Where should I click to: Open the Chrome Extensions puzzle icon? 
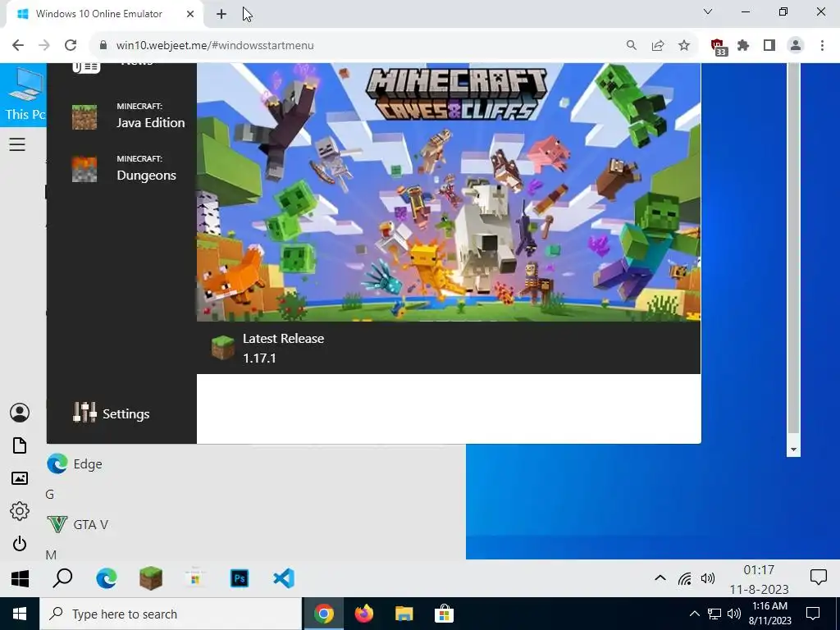click(743, 46)
